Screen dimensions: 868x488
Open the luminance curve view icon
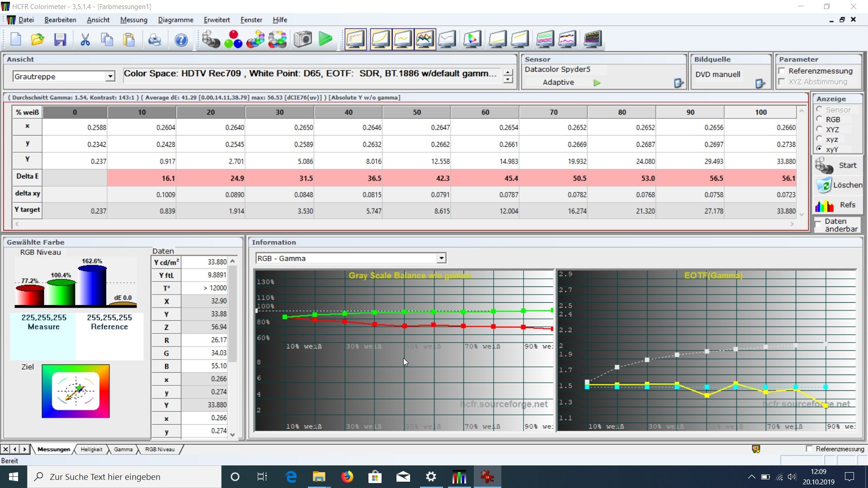[x=381, y=39]
